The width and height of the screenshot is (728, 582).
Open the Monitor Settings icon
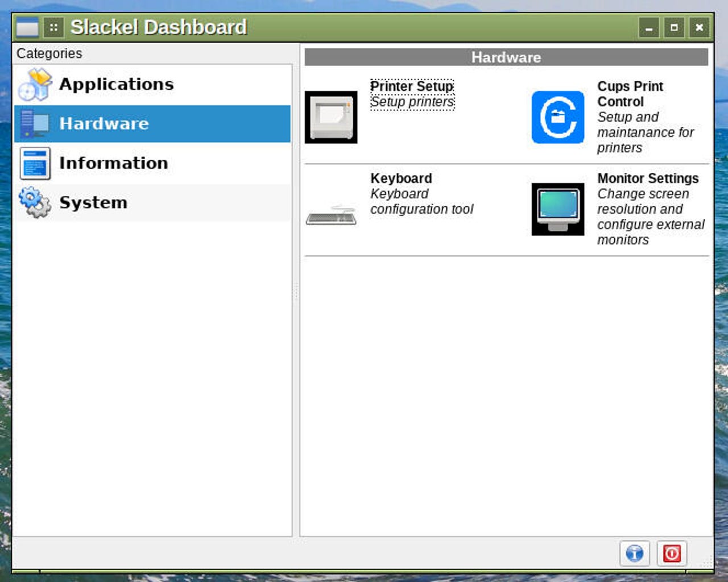click(x=558, y=209)
